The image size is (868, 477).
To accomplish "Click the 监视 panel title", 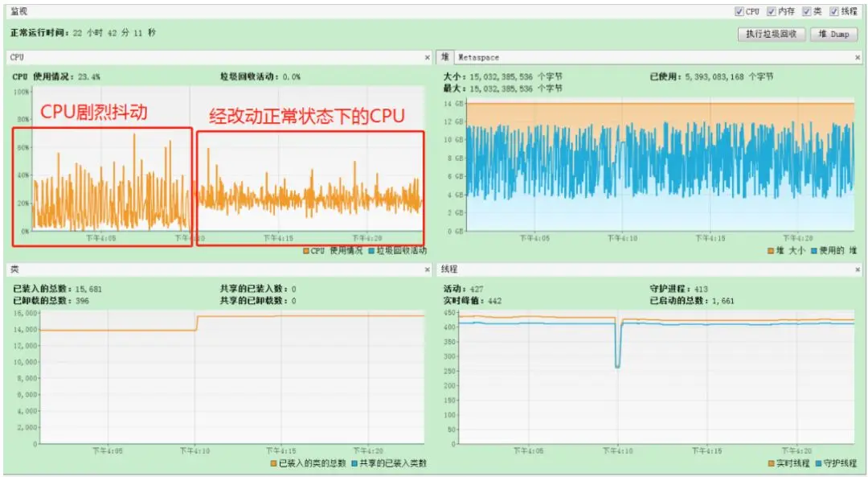I will [x=18, y=11].
